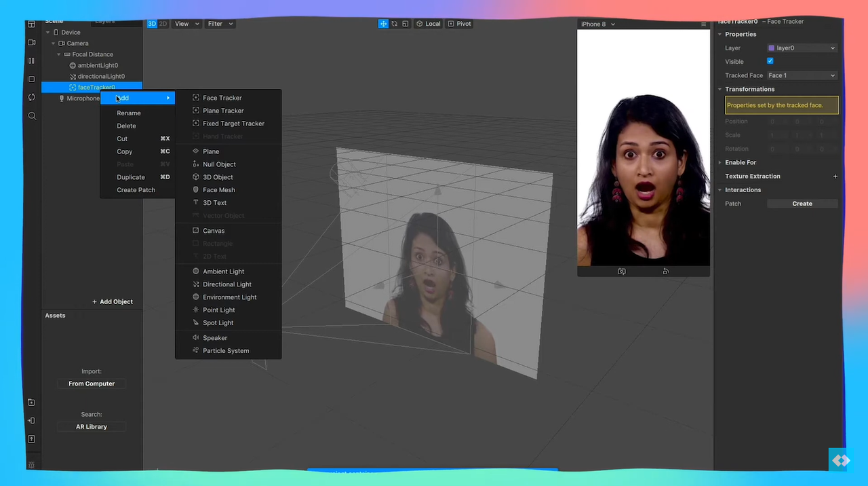Click the video camera icon in the left sidebar
This screenshot has width=868, height=486.
(x=31, y=42)
